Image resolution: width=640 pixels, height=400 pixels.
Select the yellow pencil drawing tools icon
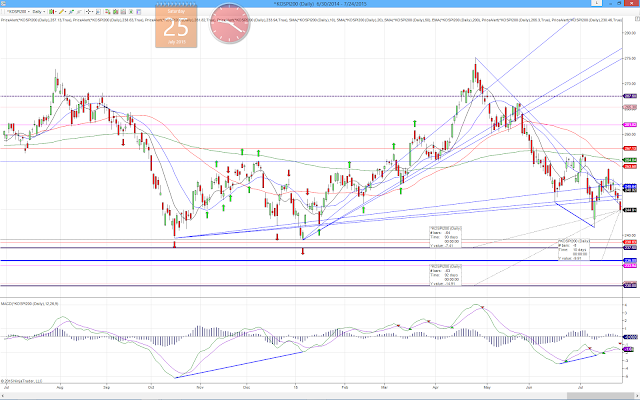pos(61,12)
